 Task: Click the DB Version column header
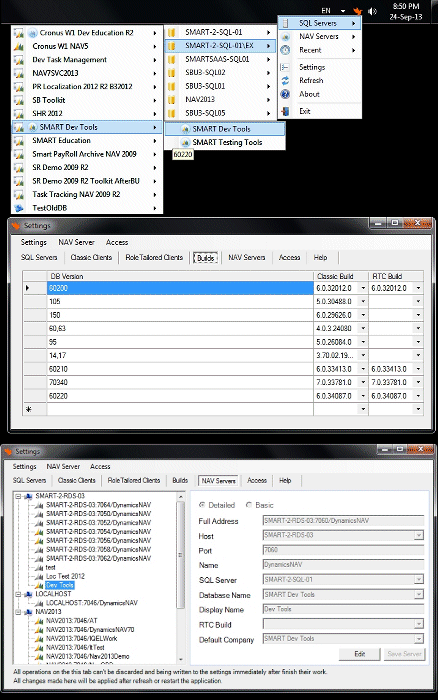click(x=180, y=276)
